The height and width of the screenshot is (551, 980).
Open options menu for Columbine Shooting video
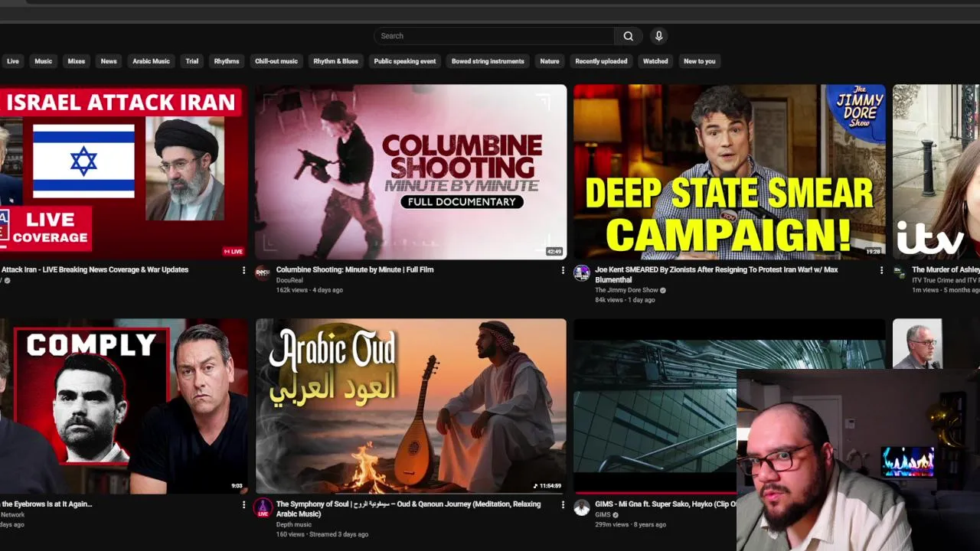[563, 270]
